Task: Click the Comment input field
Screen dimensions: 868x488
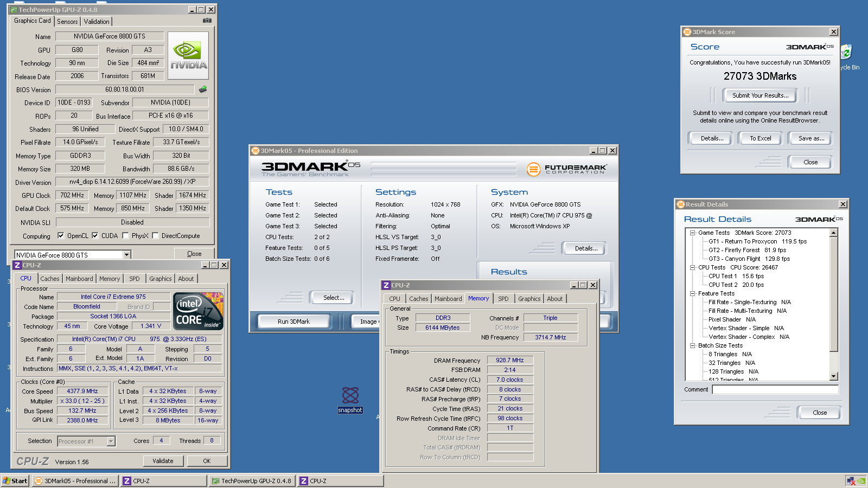Action: click(x=775, y=389)
